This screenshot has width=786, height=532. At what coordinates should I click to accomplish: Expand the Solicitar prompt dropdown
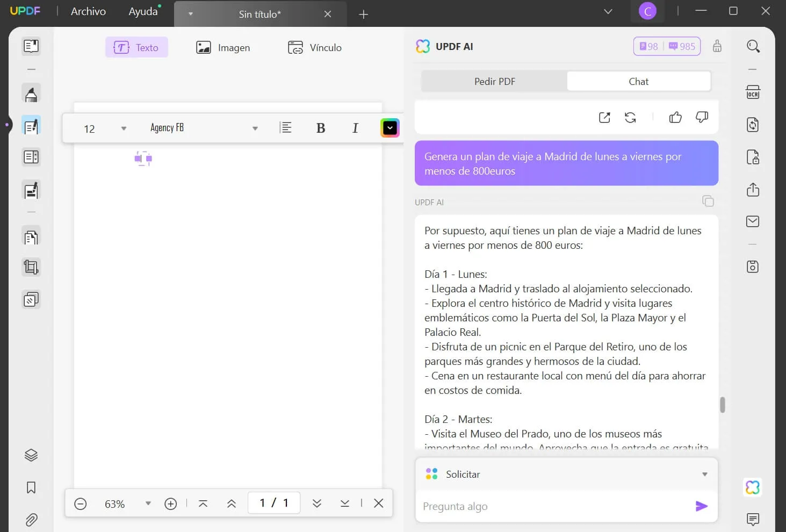[705, 475]
